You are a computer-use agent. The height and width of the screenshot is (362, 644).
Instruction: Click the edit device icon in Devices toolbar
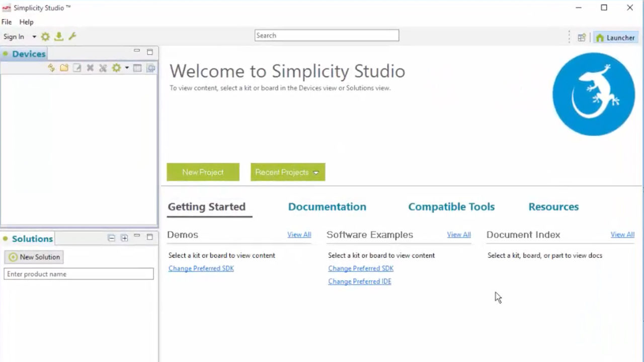77,68
